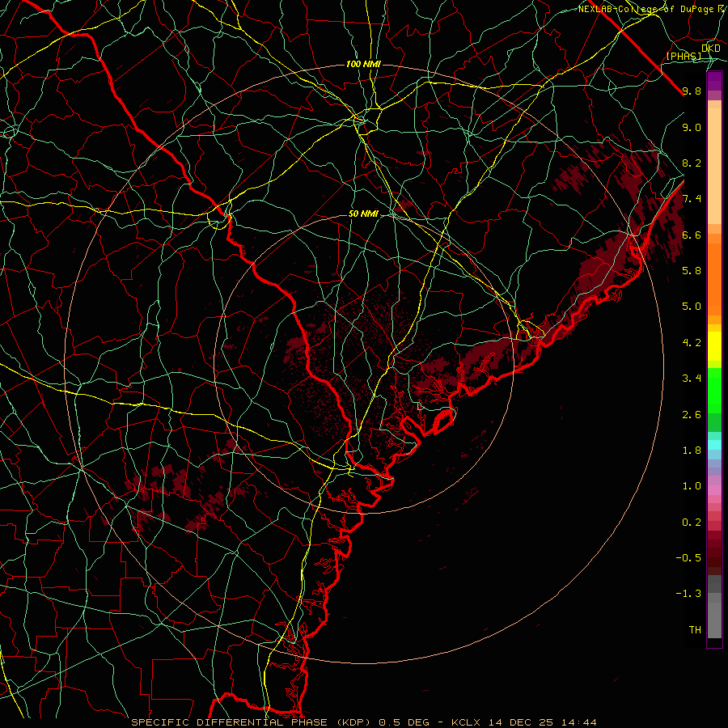
Task: Click the 7.4 value on color scale
Action: (x=692, y=199)
